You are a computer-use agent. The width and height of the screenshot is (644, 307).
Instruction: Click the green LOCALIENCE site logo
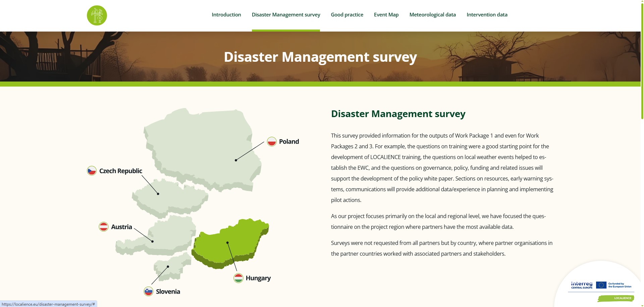pyautogui.click(x=97, y=15)
